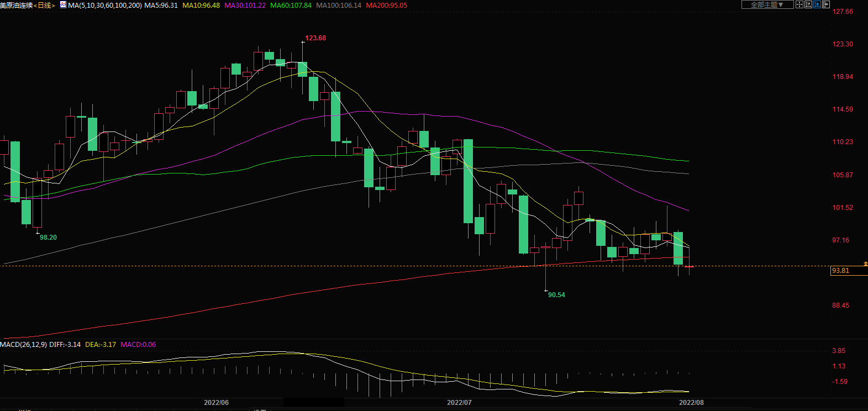Switch period via the 日线 label
The height and width of the screenshot is (411, 868).
[x=44, y=5]
